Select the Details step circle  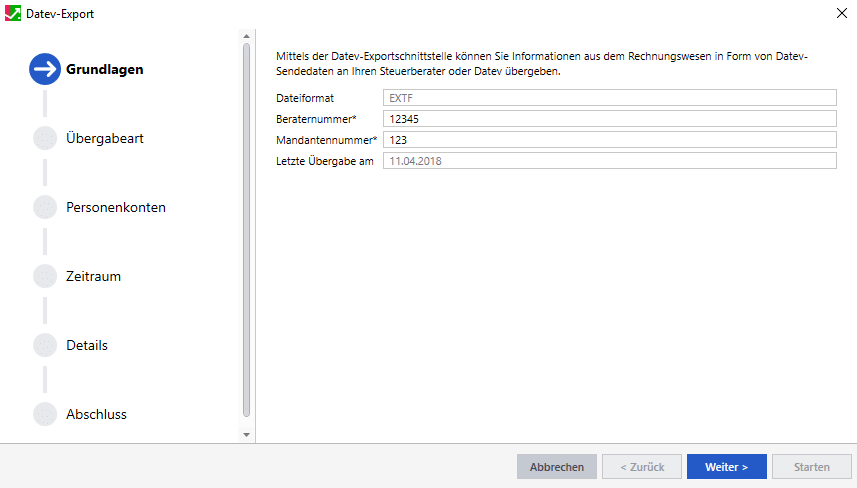click(x=45, y=345)
